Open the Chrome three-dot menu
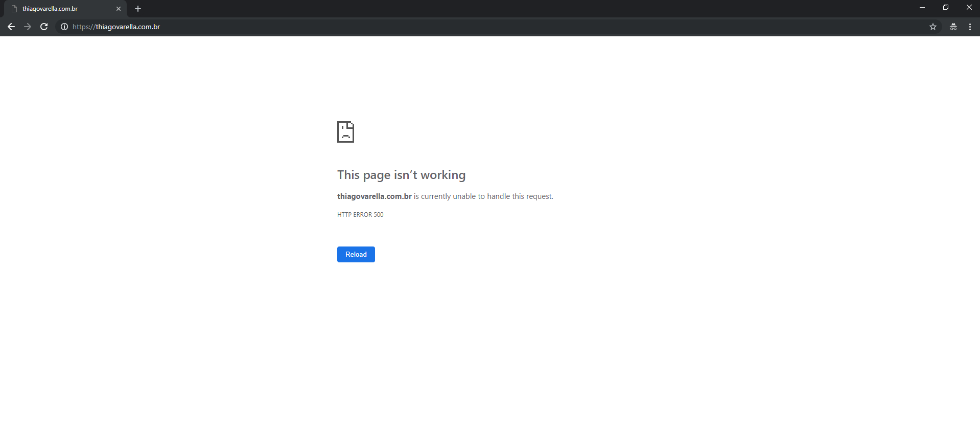This screenshot has width=980, height=426. pos(970,27)
